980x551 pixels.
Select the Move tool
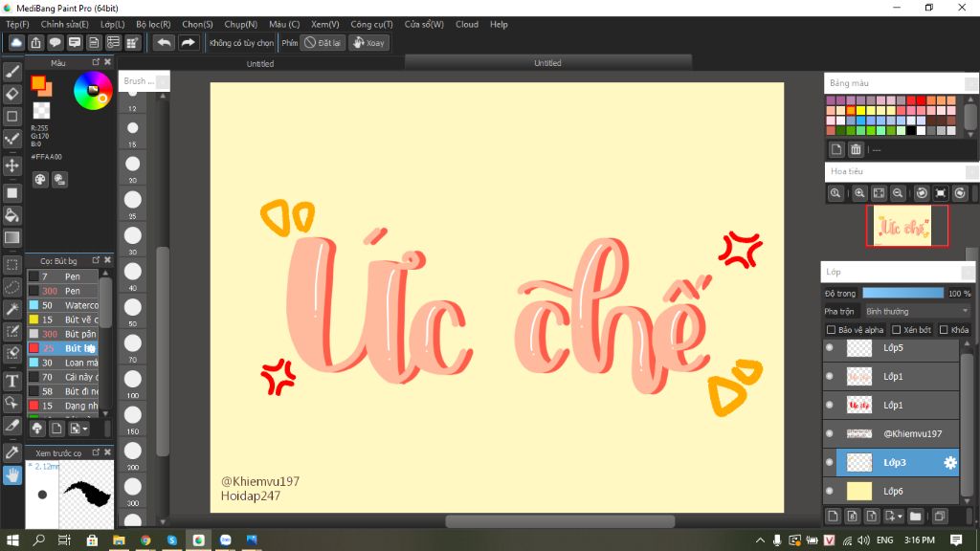(x=11, y=165)
